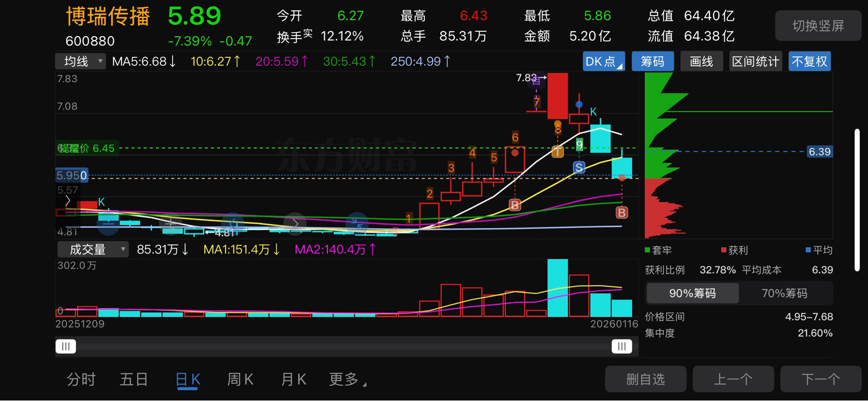
Task: Click the 250:4.99 moving average label
Action: [x=421, y=62]
